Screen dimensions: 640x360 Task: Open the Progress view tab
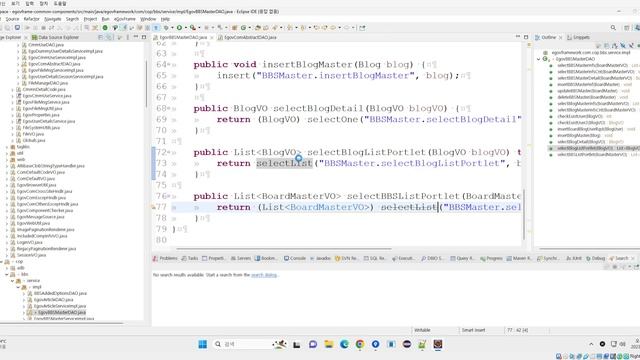pyautogui.click(x=491, y=258)
